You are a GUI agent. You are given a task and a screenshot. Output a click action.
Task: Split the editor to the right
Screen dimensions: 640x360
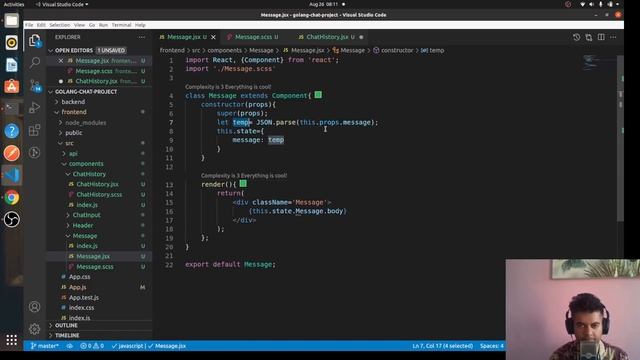[601, 37]
